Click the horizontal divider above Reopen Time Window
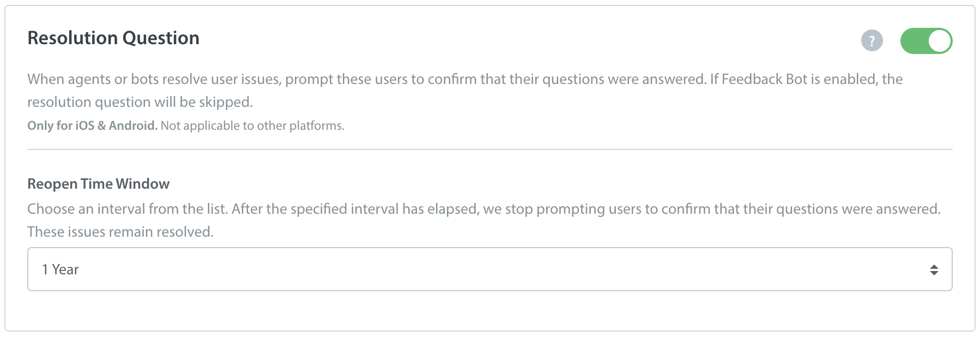 point(489,149)
